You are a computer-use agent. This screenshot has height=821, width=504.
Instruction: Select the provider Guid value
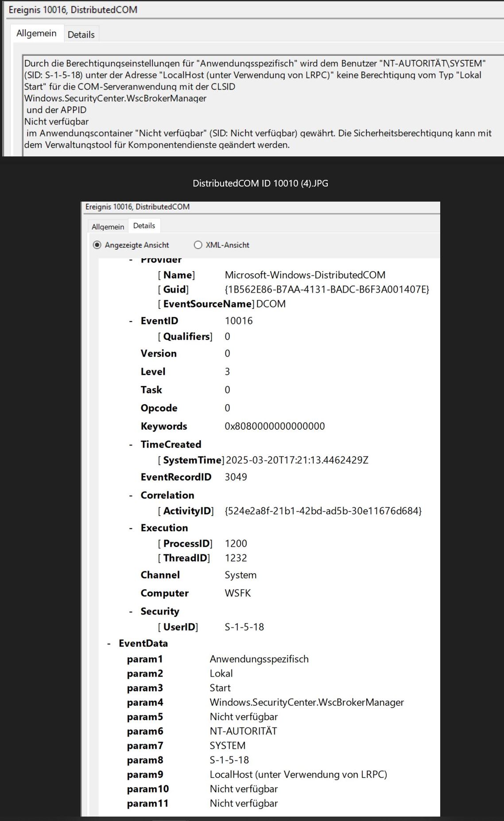click(327, 289)
